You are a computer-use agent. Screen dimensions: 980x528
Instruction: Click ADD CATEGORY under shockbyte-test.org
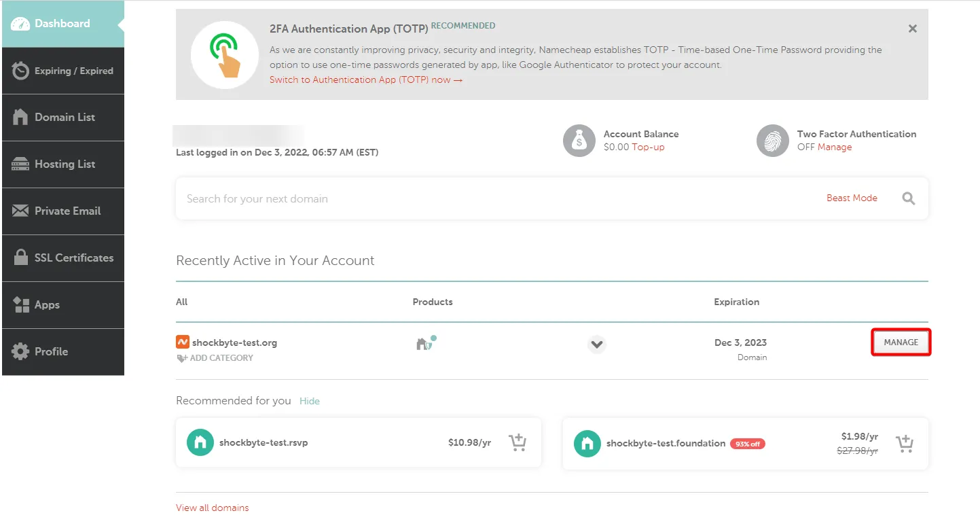(215, 358)
